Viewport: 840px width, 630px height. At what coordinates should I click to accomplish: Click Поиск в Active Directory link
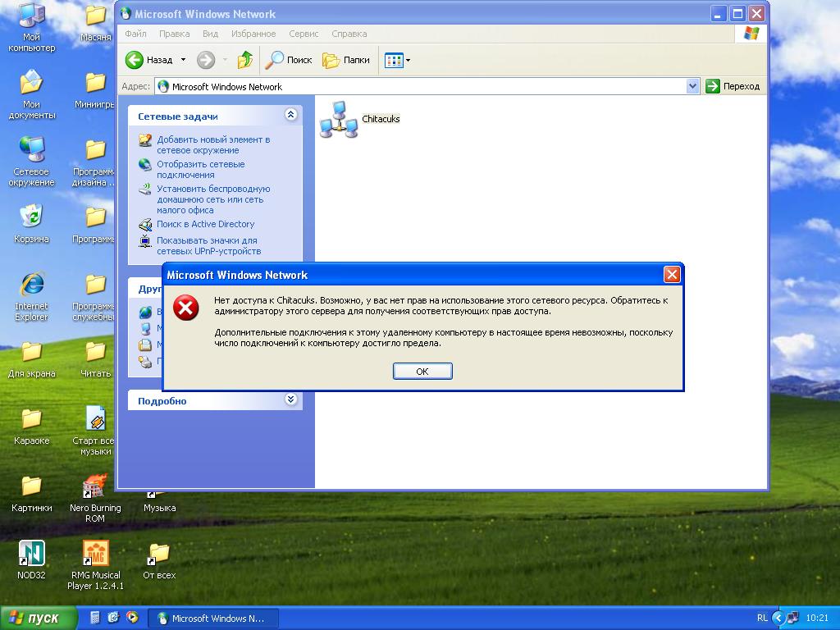(205, 224)
